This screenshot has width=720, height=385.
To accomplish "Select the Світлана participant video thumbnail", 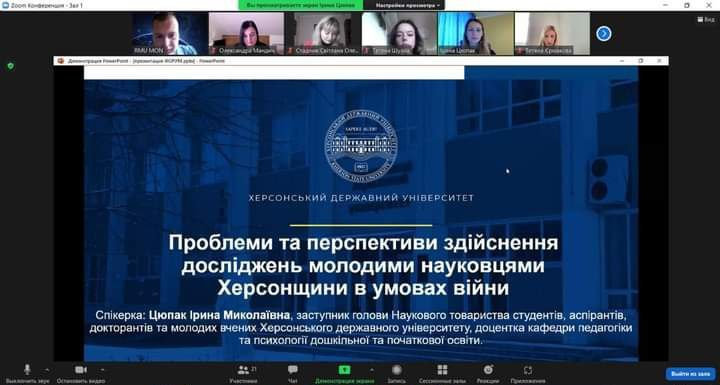I will (322, 34).
